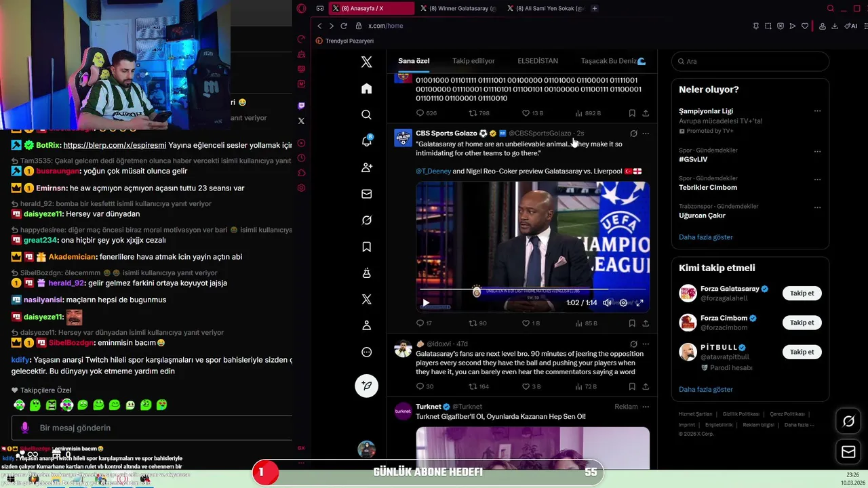Open options for Tebrikler Cimbom trend

tap(817, 178)
